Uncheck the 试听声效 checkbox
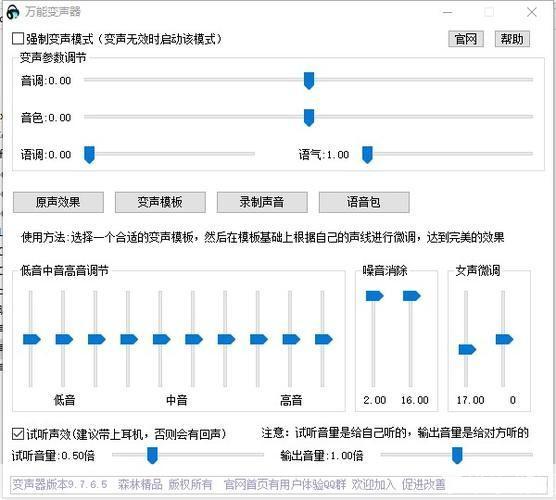The image size is (556, 500). pos(18,434)
